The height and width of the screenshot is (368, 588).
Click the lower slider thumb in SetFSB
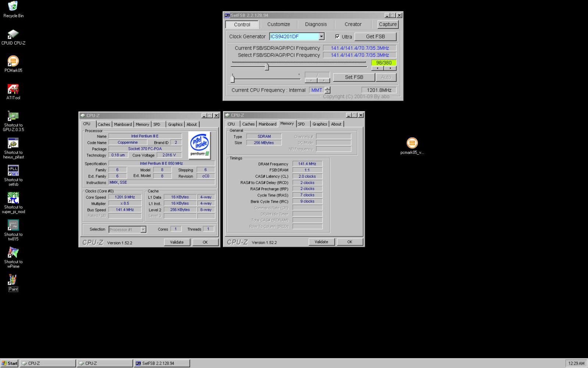tap(232, 78)
